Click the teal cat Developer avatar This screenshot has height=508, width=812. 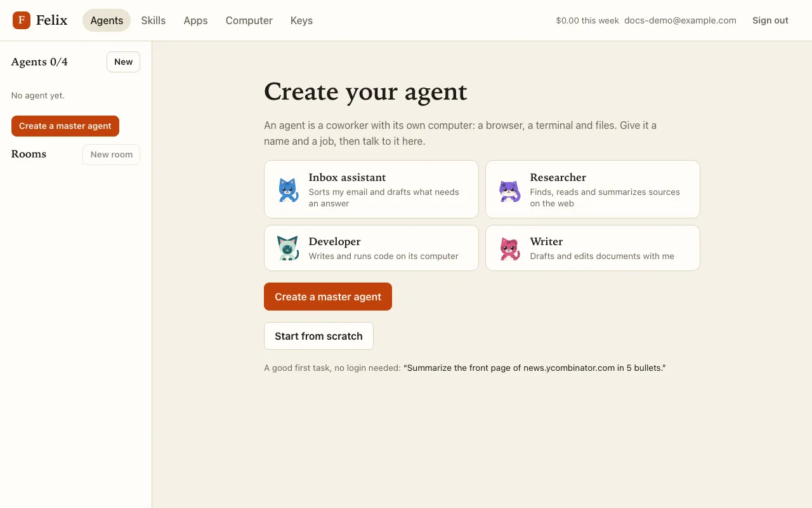click(x=288, y=248)
